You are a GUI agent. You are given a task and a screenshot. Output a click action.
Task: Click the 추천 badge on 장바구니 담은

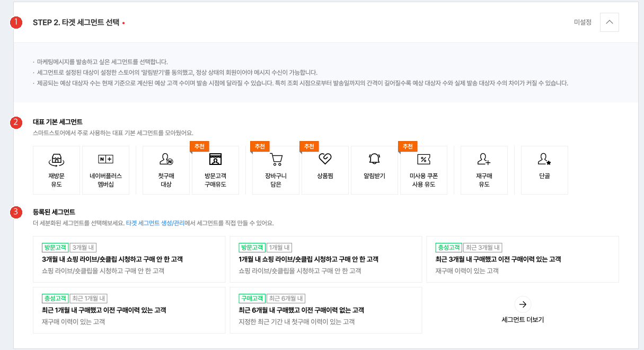pyautogui.click(x=260, y=146)
